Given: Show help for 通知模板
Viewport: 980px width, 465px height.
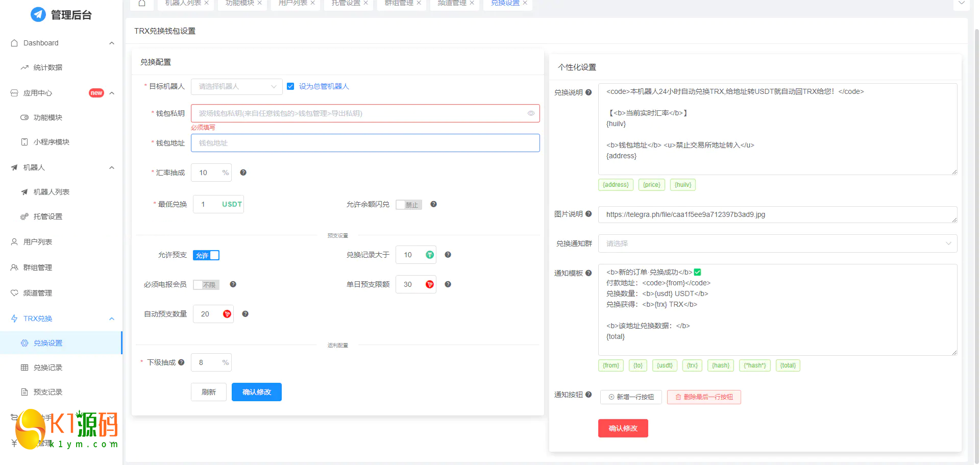Looking at the screenshot, I should point(589,273).
